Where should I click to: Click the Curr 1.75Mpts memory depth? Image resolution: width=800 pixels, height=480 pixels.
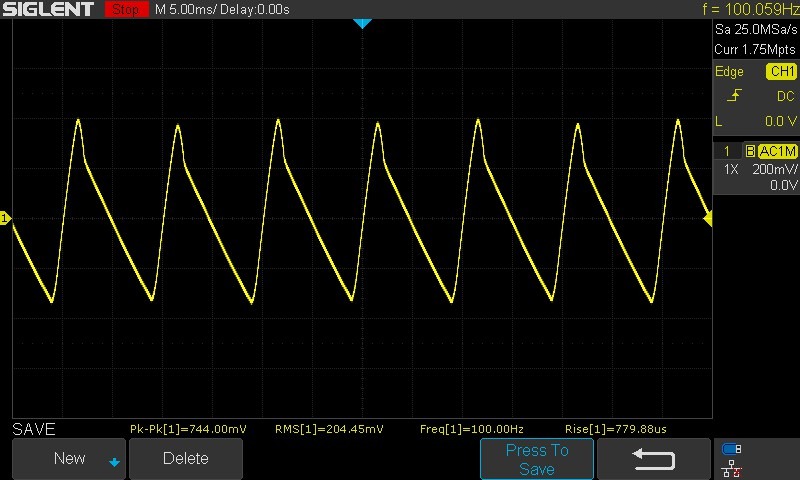point(755,49)
